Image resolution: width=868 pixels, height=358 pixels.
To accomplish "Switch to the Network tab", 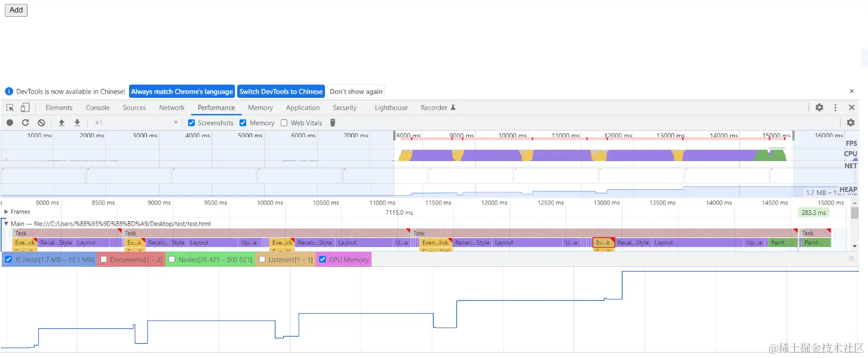I will [172, 108].
